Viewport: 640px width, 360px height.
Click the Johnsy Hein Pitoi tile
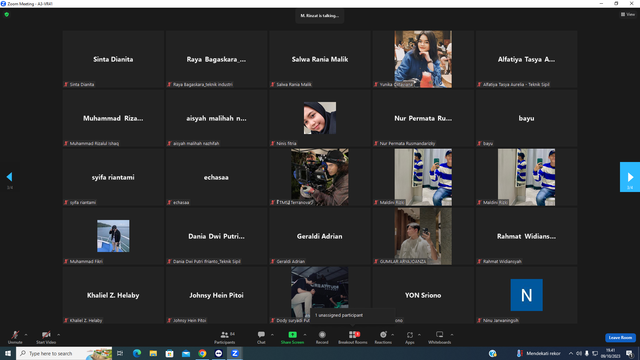(x=216, y=295)
